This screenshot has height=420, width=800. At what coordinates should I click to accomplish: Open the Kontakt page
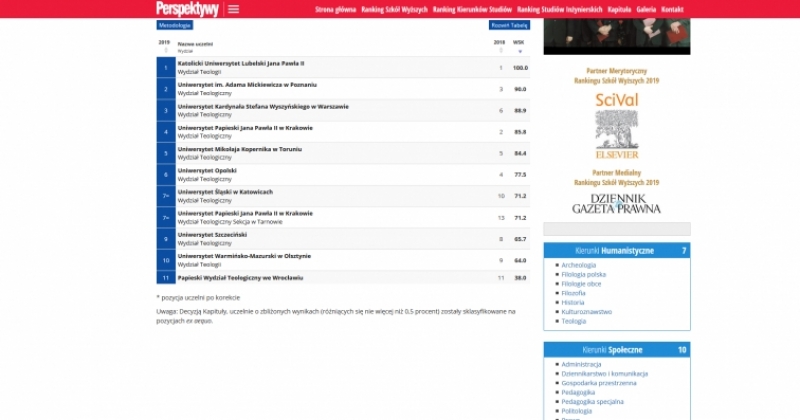672,9
